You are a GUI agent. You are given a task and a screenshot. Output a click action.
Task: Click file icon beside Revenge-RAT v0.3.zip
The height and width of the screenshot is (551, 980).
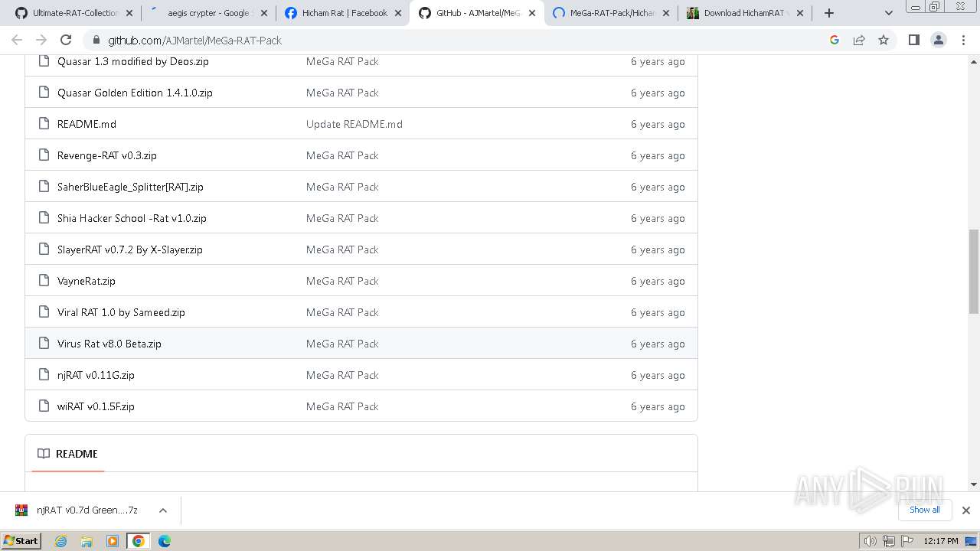point(43,155)
